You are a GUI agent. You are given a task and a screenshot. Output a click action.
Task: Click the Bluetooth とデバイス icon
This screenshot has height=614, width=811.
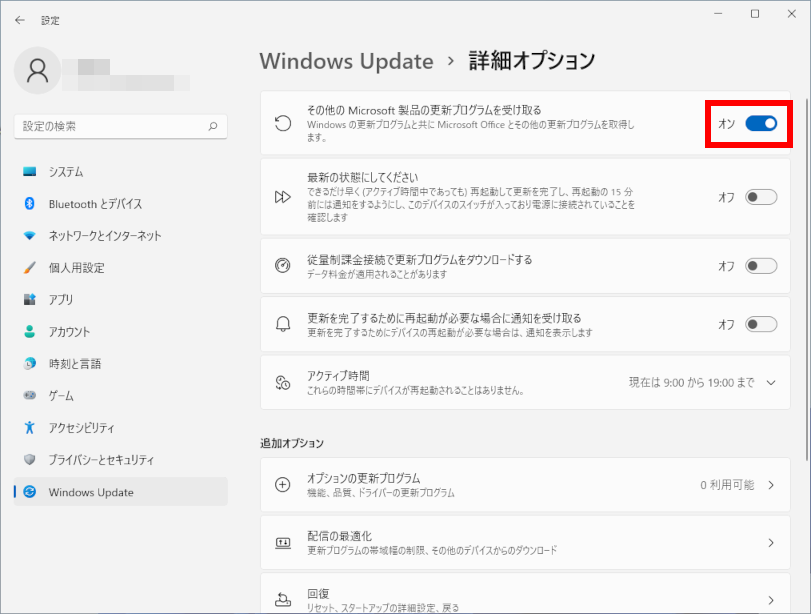click(x=29, y=204)
